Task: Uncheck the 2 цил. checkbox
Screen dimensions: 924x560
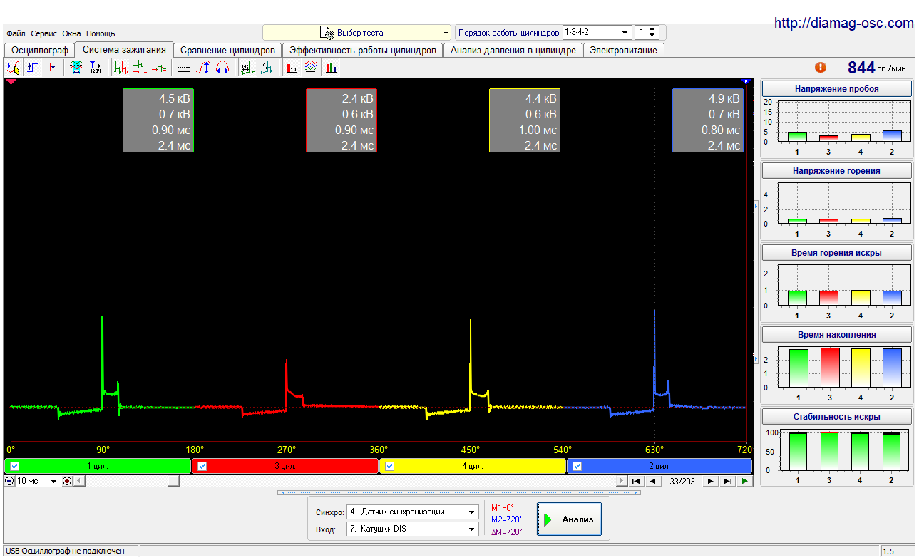Action: (577, 467)
